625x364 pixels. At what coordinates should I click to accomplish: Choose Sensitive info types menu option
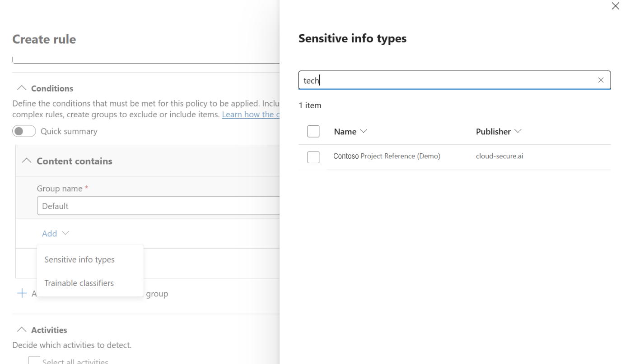coord(79,260)
